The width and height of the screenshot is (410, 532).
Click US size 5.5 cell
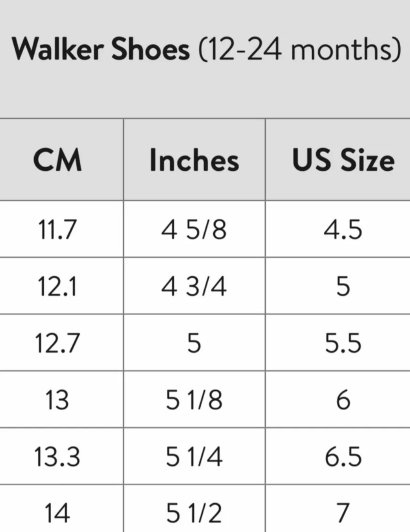click(343, 343)
